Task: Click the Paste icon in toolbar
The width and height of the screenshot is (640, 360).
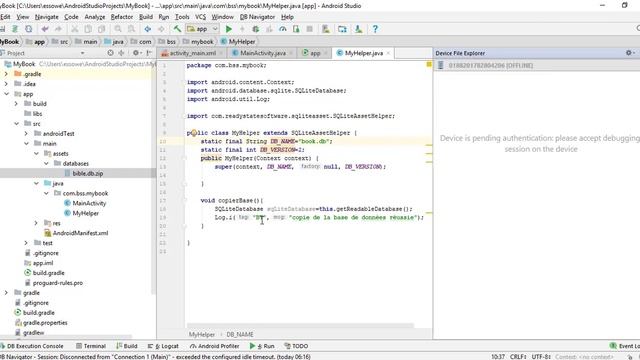Action: tap(101, 29)
